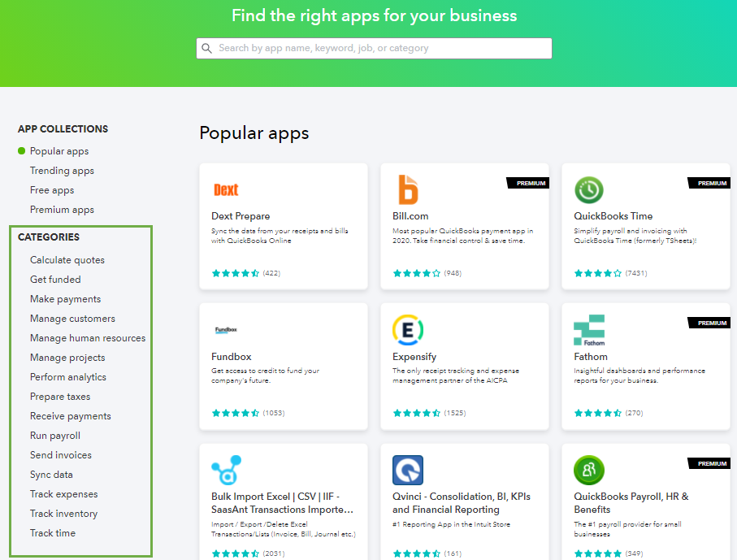Click the star rating on QuickBooks Payroll

598,553
